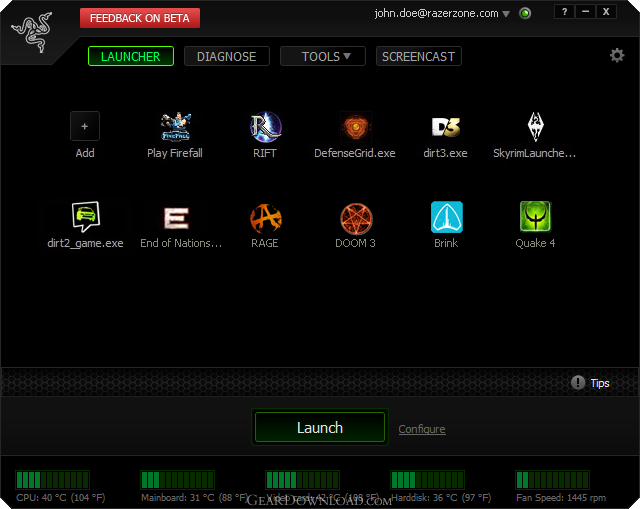This screenshot has height=509, width=640.
Task: Pick the DOOM 3 game icon
Action: pyautogui.click(x=356, y=218)
